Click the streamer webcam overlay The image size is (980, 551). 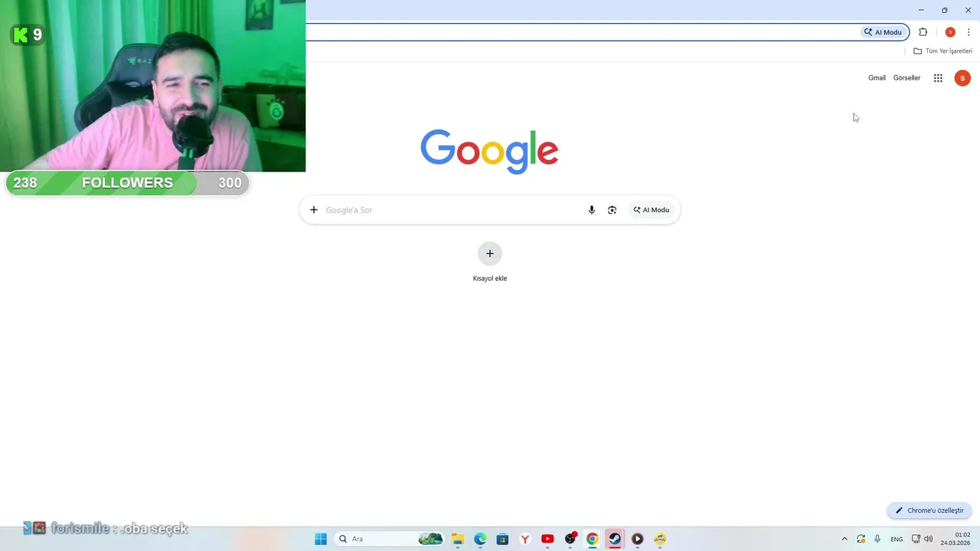coord(152,86)
